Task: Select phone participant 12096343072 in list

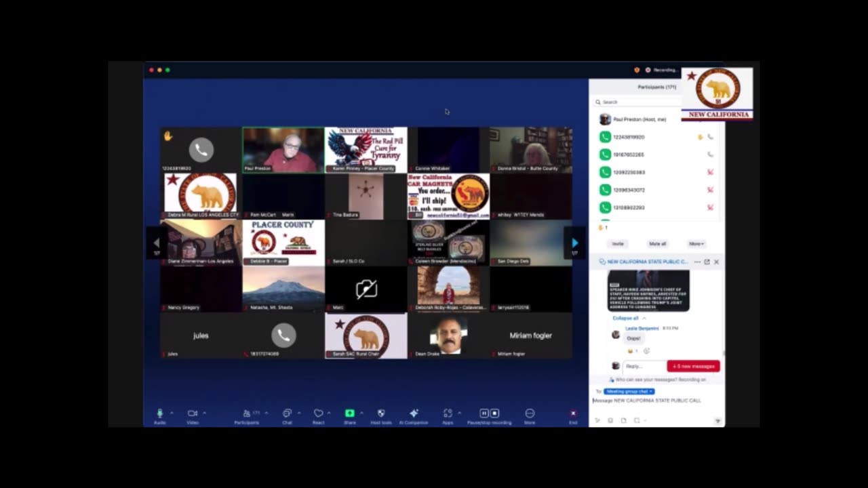Action: [x=656, y=190]
